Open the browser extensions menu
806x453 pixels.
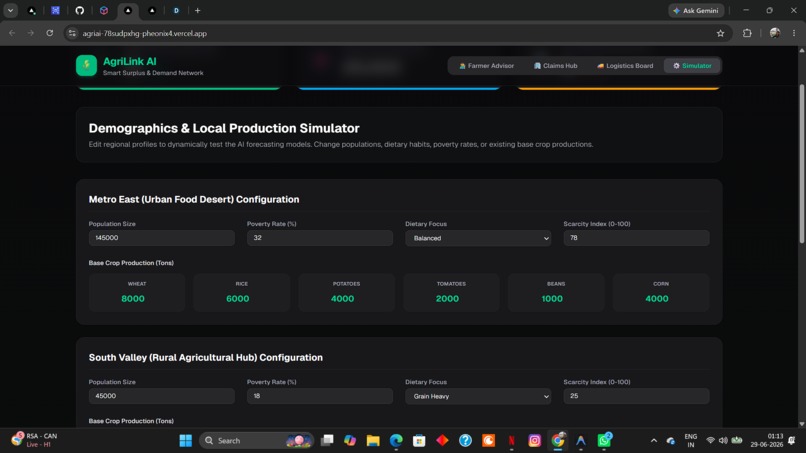click(x=747, y=33)
